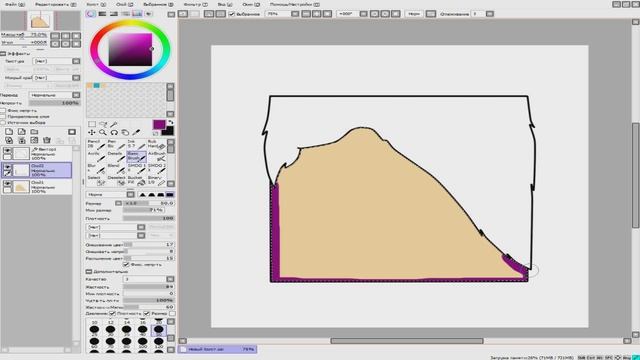The image size is (640, 360).
Task: Select the Pencil brush tool
Action: click(96, 144)
